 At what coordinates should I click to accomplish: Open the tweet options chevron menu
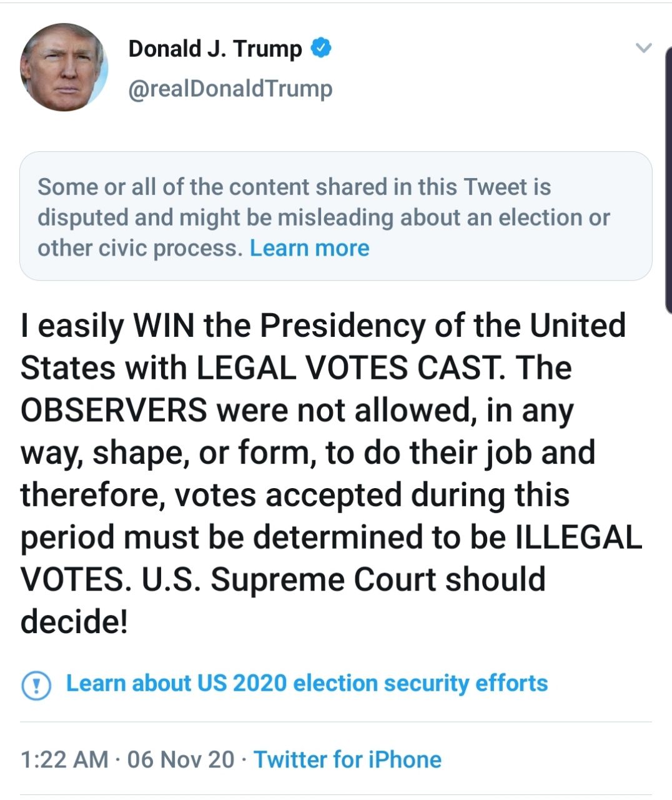tap(643, 48)
